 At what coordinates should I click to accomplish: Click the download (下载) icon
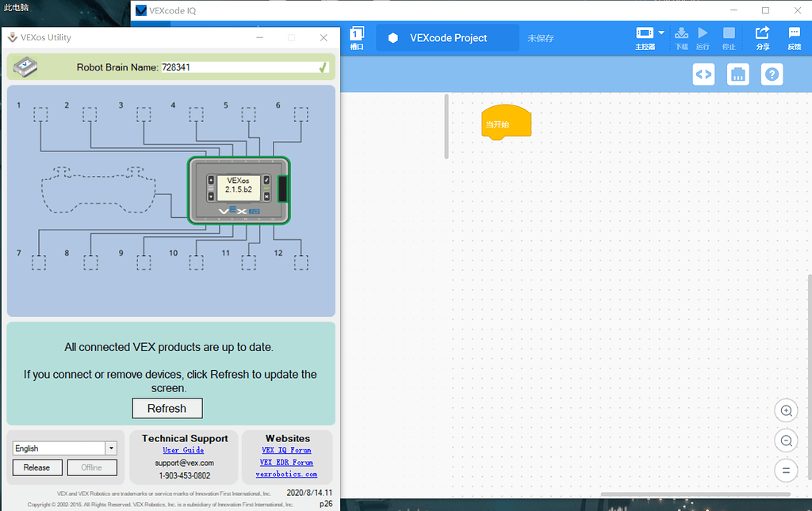click(681, 34)
